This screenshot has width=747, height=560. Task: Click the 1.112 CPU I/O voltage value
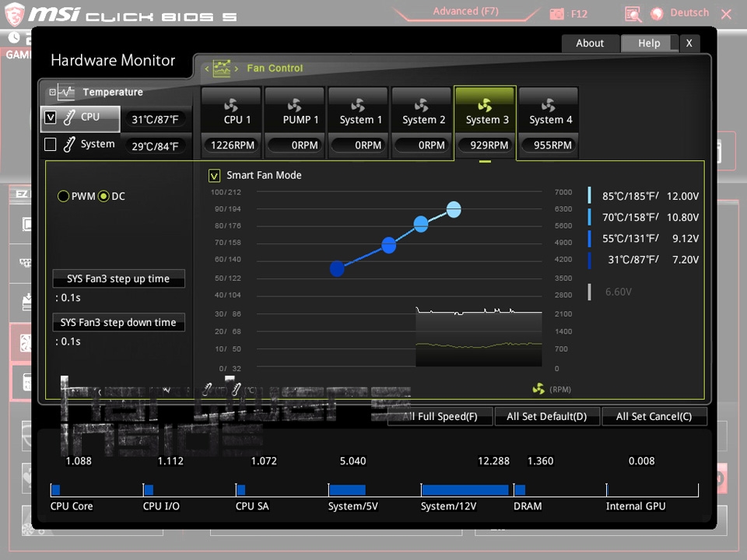tap(170, 461)
